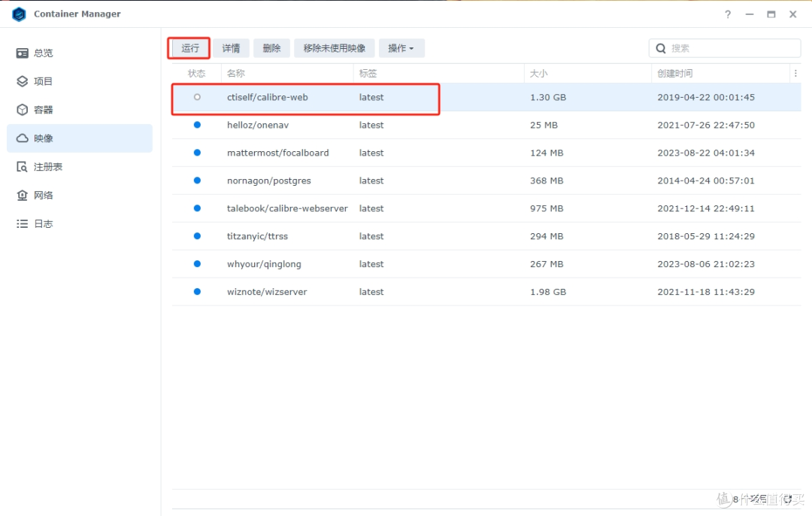Select the mattermost/focalboard image row
Screen dimensions: 812x516
click(486, 153)
